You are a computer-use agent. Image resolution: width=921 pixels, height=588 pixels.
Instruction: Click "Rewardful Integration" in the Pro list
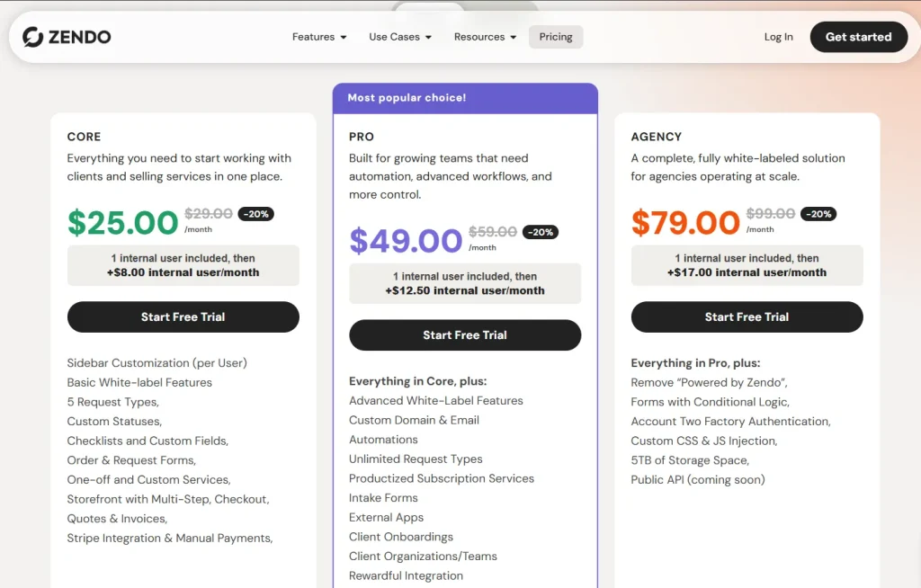406,575
